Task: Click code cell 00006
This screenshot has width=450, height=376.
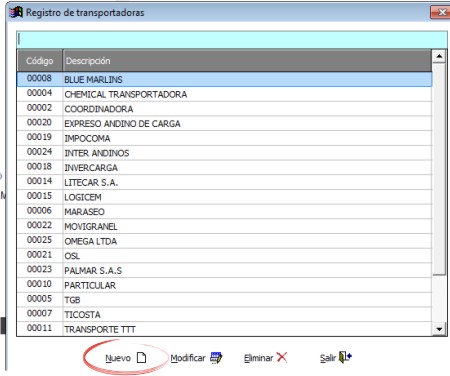Action: pos(39,210)
